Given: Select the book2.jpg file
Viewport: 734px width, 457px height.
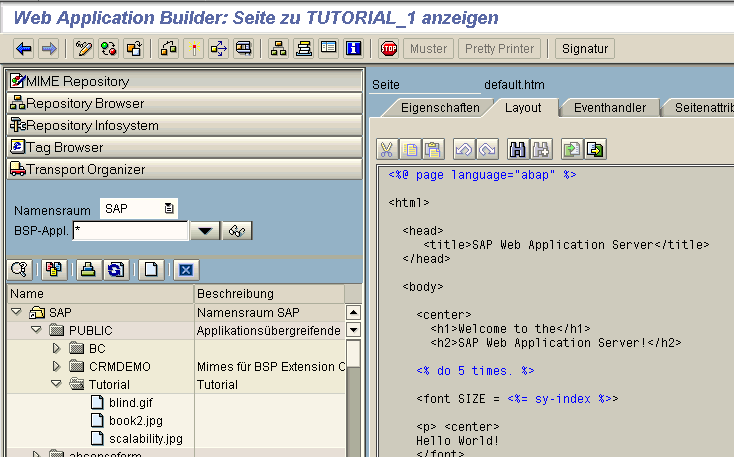Looking at the screenshot, I should (135, 420).
